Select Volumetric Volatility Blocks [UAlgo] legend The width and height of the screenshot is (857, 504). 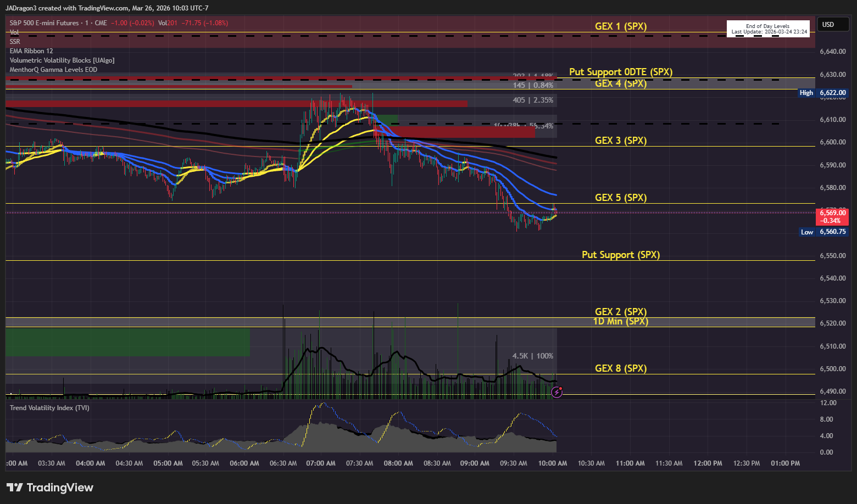click(x=62, y=60)
